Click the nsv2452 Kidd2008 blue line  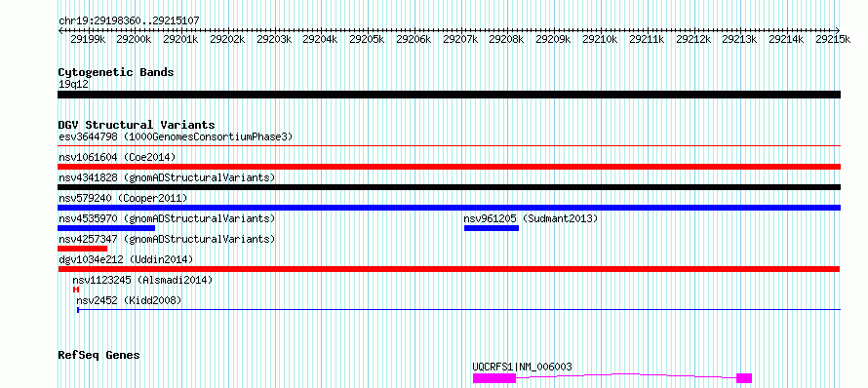pos(458,310)
